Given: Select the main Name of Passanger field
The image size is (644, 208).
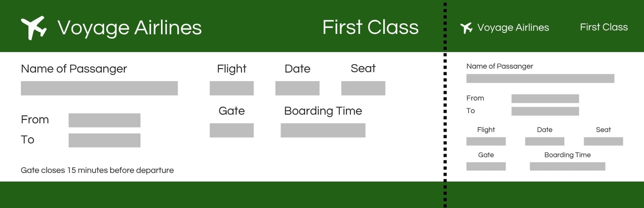Looking at the screenshot, I should pos(99,88).
